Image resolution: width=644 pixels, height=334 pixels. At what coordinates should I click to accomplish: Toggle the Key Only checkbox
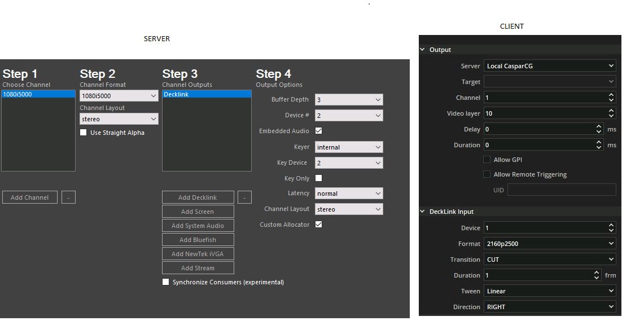[319, 178]
